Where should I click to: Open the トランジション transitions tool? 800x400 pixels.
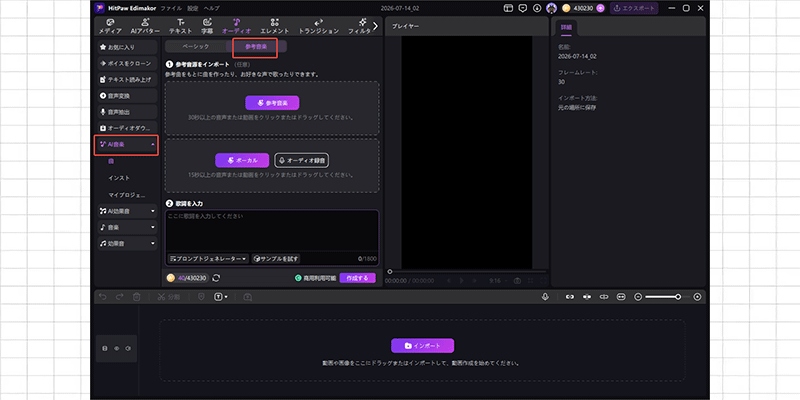coord(318,26)
